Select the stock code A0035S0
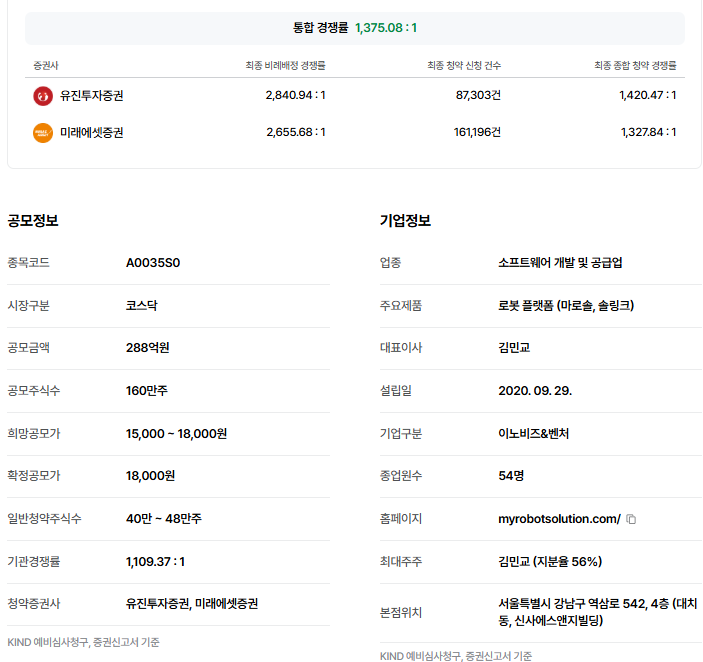703x662 pixels. [x=153, y=263]
